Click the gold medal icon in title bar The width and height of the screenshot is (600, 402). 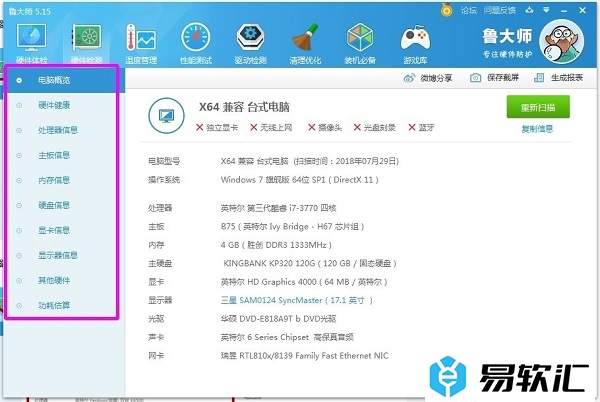446,10
